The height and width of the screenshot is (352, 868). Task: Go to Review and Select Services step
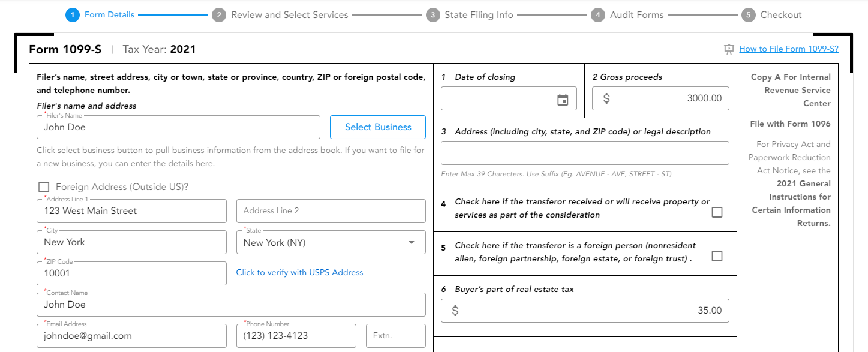pyautogui.click(x=289, y=15)
